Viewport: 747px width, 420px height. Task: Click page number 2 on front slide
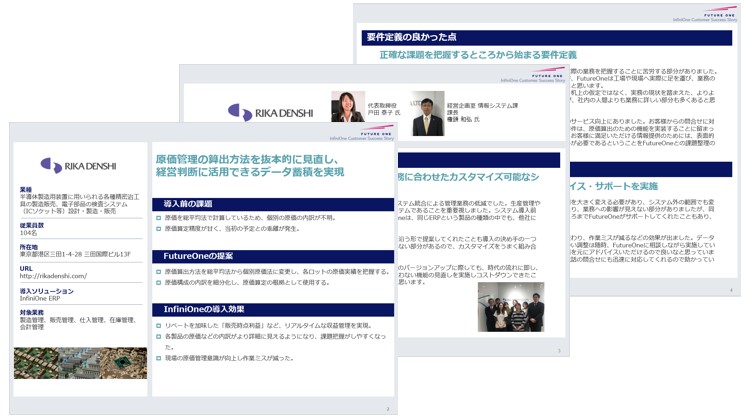tap(388, 409)
